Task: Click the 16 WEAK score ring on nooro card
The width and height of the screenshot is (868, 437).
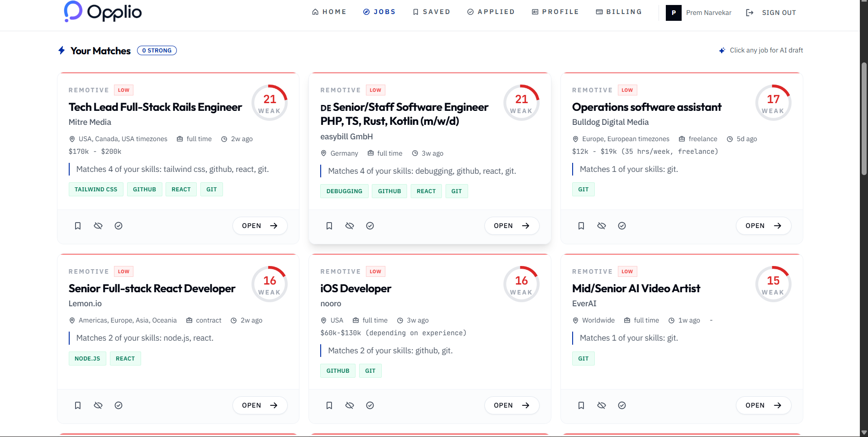Action: click(x=522, y=284)
